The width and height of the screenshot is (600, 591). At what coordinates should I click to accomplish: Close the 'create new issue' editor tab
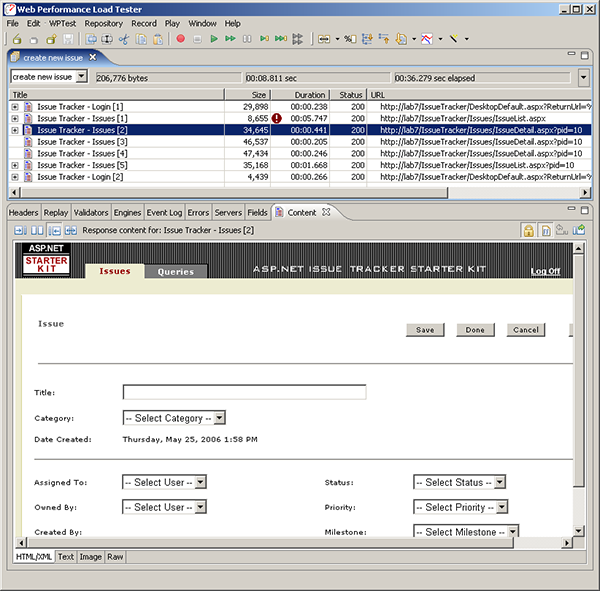93,57
